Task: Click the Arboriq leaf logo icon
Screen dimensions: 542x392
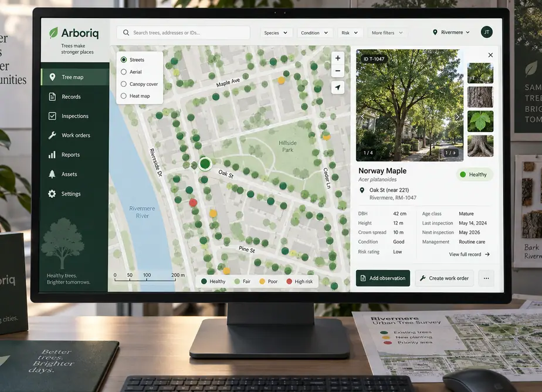Action: tap(53, 32)
